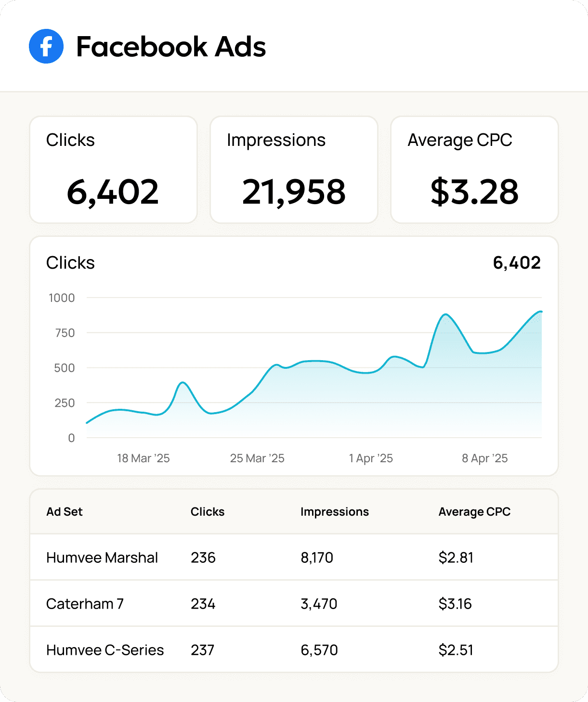Click the Clicks chart title
Screen dimensions: 588x702
[x=70, y=262]
